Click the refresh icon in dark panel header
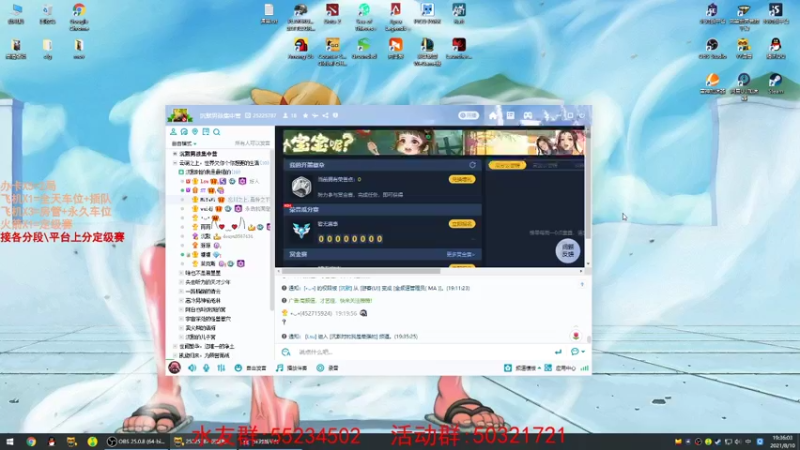 472,165
